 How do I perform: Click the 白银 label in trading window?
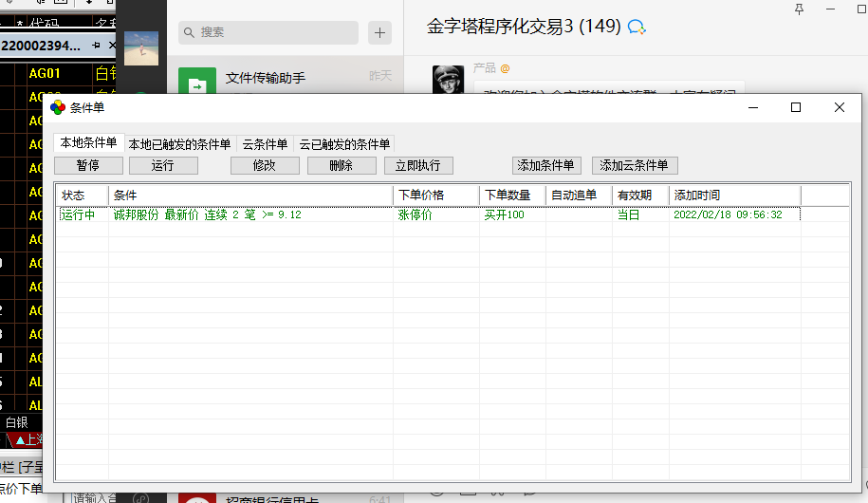point(17,423)
